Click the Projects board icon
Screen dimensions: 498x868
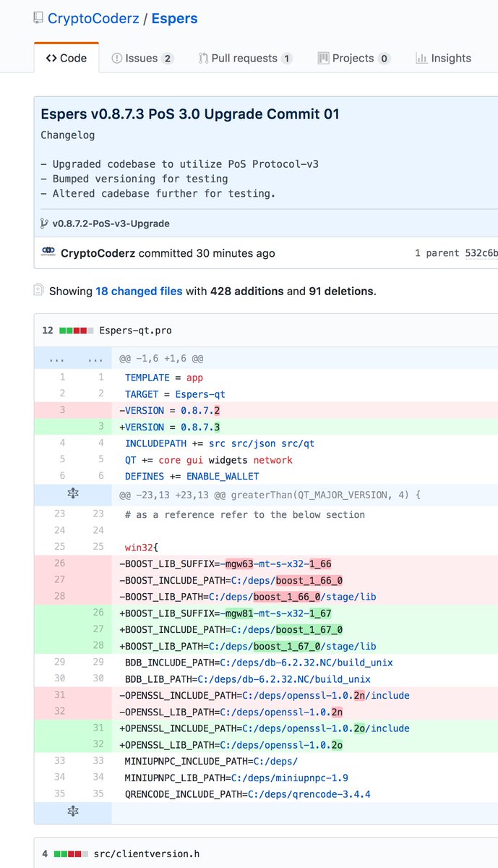point(323,58)
